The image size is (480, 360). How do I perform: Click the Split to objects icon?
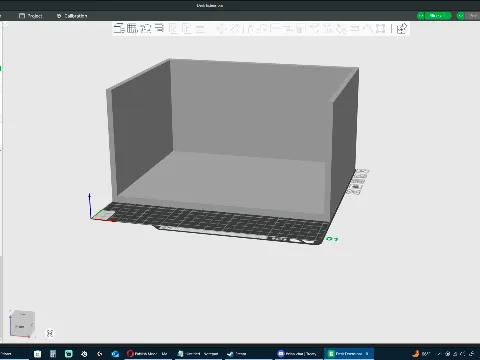pyautogui.click(x=173, y=29)
